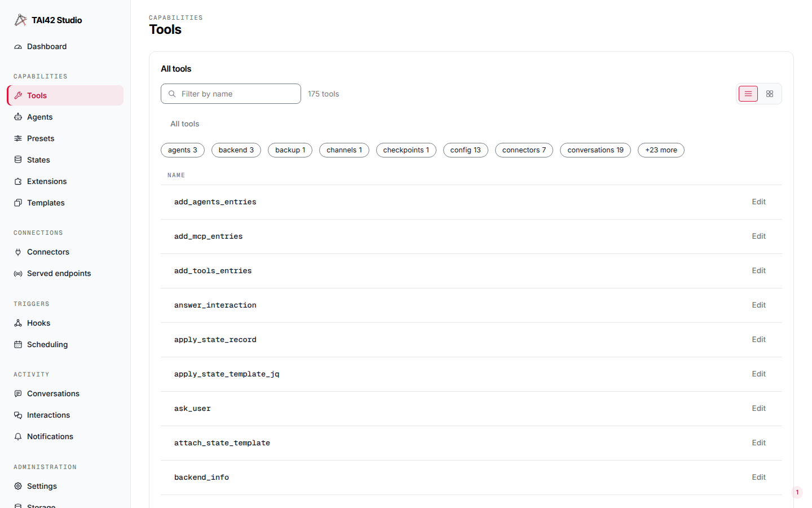This screenshot has height=508, width=812.
Task: Click the Presets sliders icon
Action: [18, 138]
